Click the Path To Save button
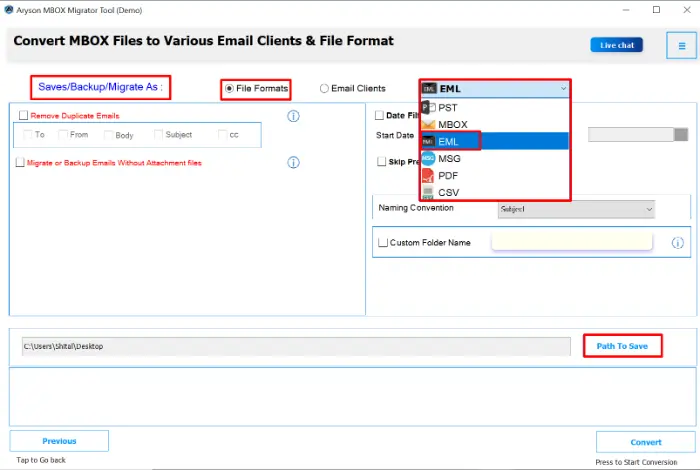The width and height of the screenshot is (700, 470). pos(622,346)
